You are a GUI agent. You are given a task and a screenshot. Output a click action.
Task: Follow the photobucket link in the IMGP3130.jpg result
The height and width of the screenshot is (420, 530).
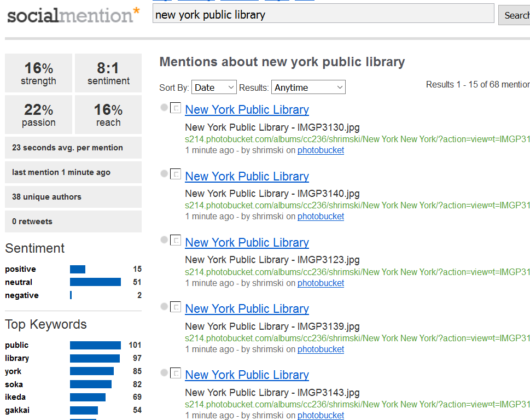click(x=321, y=150)
